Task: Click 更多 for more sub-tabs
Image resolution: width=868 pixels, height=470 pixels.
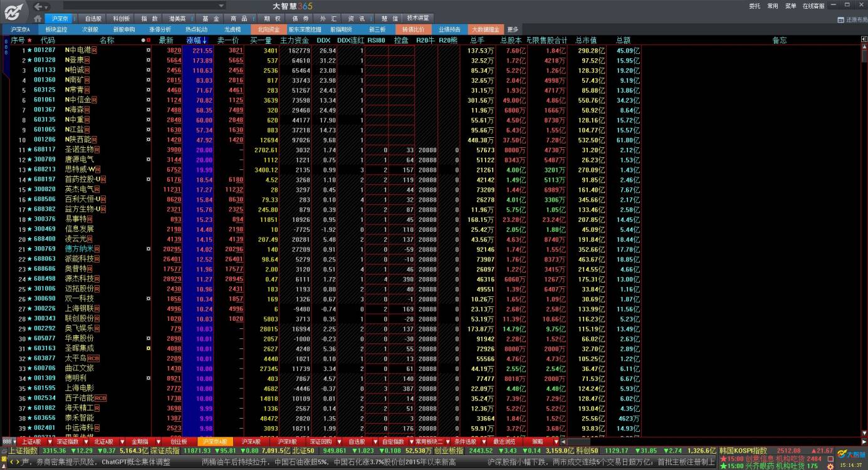Action: tap(513, 29)
